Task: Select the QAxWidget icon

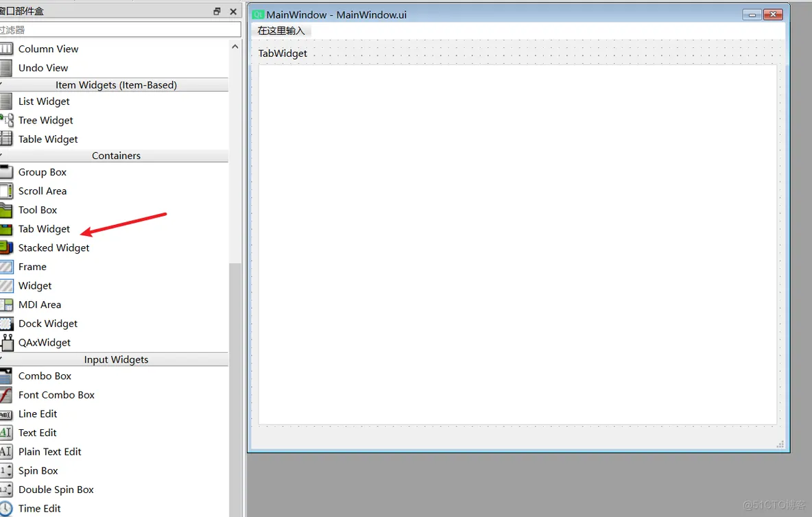Action: pyautogui.click(x=6, y=342)
